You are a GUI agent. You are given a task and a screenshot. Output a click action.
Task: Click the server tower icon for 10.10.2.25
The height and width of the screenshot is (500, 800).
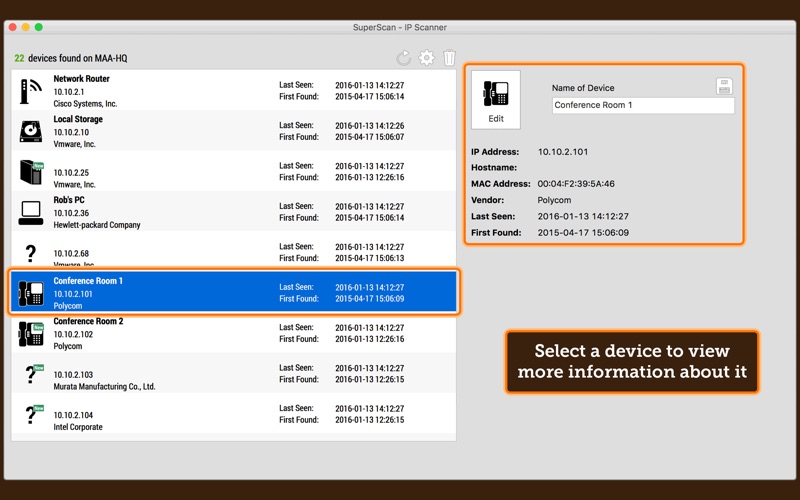[31, 172]
